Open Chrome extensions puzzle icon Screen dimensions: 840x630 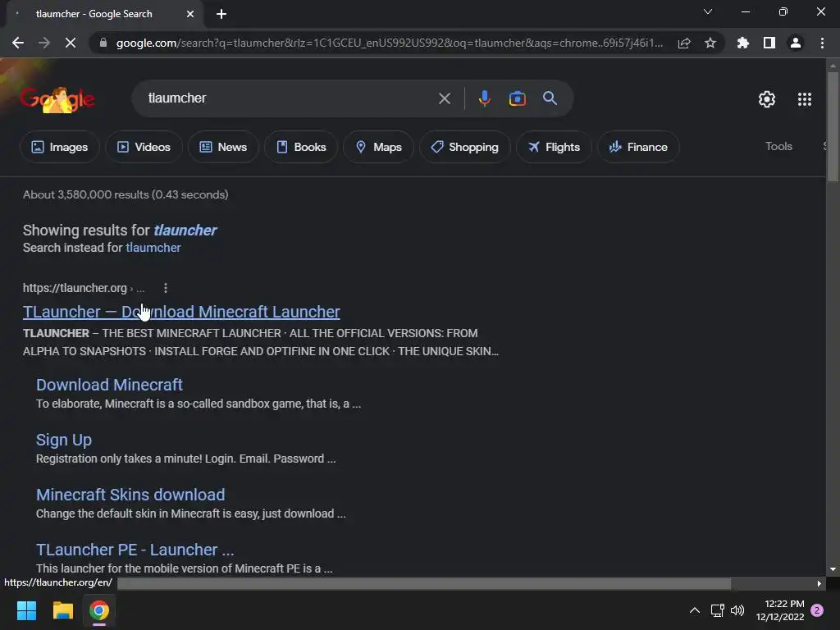click(x=742, y=43)
